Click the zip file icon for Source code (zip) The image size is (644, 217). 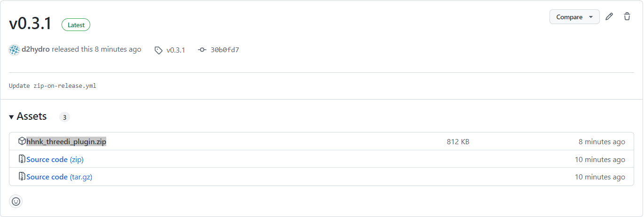click(x=22, y=159)
